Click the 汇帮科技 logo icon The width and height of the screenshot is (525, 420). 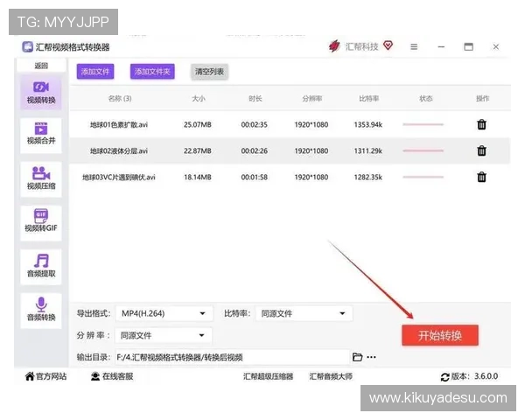334,46
